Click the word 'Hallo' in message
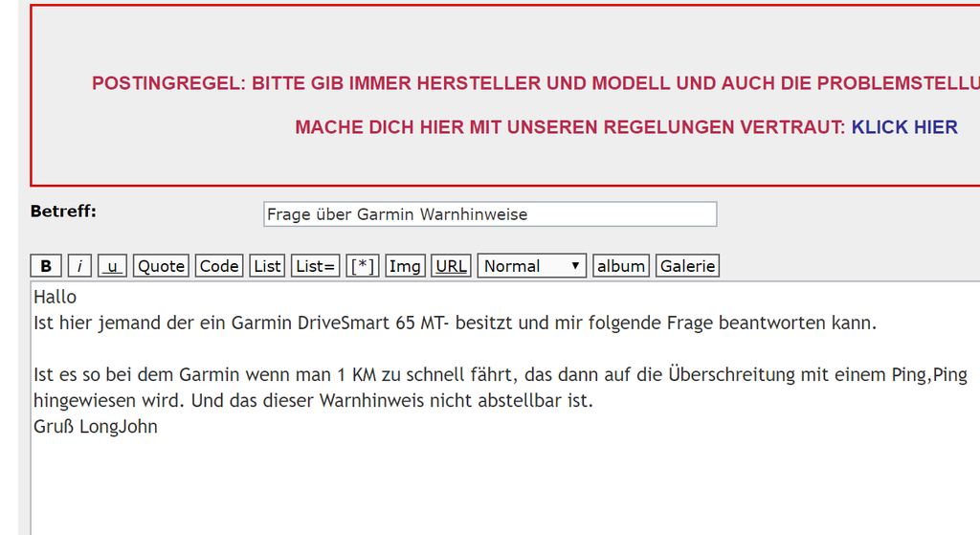980x535 pixels. point(55,297)
